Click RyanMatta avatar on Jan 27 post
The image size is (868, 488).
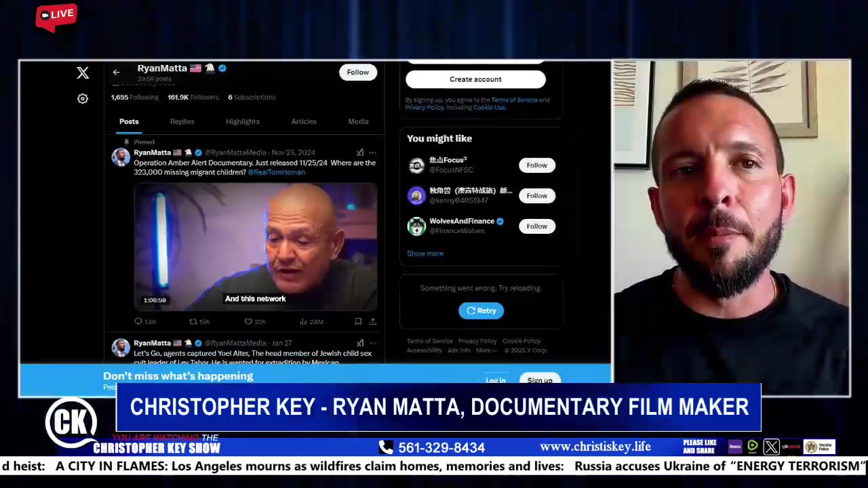click(x=121, y=348)
